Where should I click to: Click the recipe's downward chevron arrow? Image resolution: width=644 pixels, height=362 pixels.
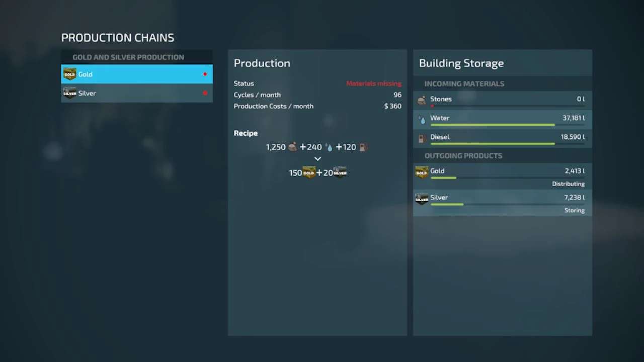coord(317,159)
